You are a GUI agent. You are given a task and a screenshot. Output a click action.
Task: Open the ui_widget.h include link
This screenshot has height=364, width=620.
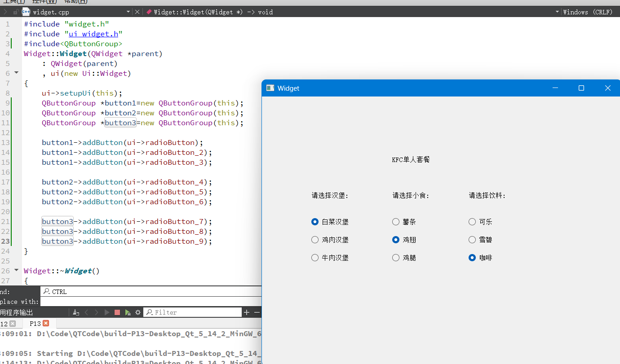pyautogui.click(x=93, y=34)
